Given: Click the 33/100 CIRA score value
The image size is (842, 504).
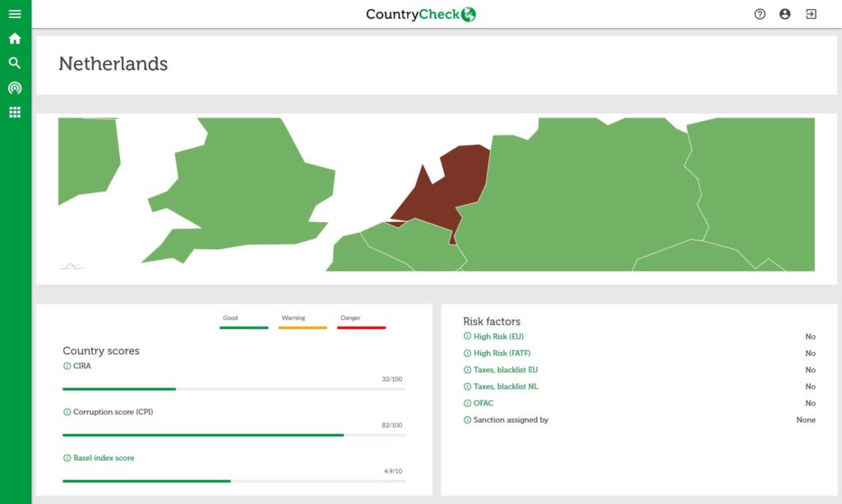Looking at the screenshot, I should [x=392, y=379].
